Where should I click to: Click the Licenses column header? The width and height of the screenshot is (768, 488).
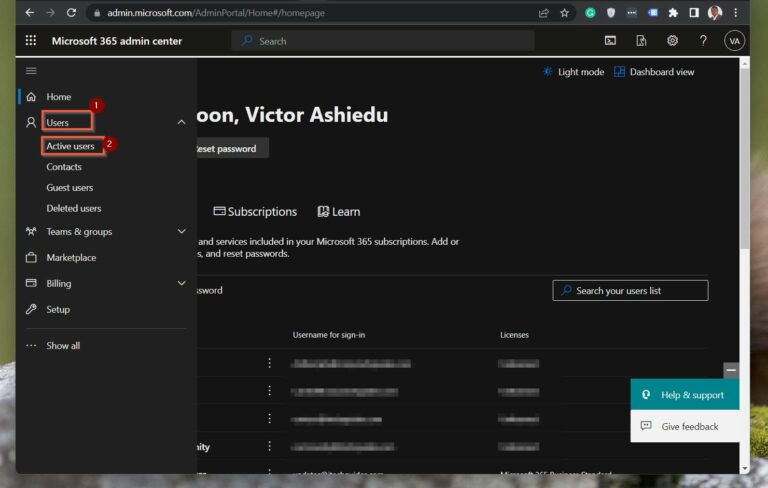(514, 335)
